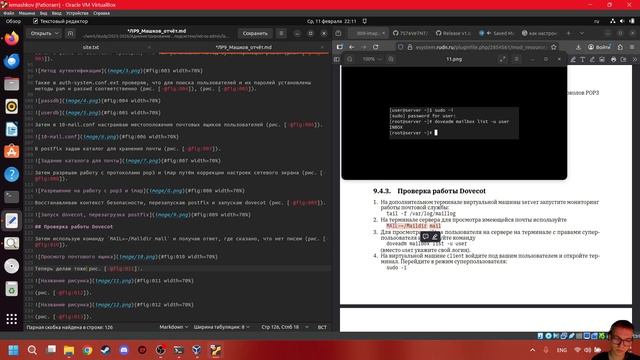Open Thunderbird mail from the dock
The width and height of the screenshot is (640, 360).
click(11, 61)
